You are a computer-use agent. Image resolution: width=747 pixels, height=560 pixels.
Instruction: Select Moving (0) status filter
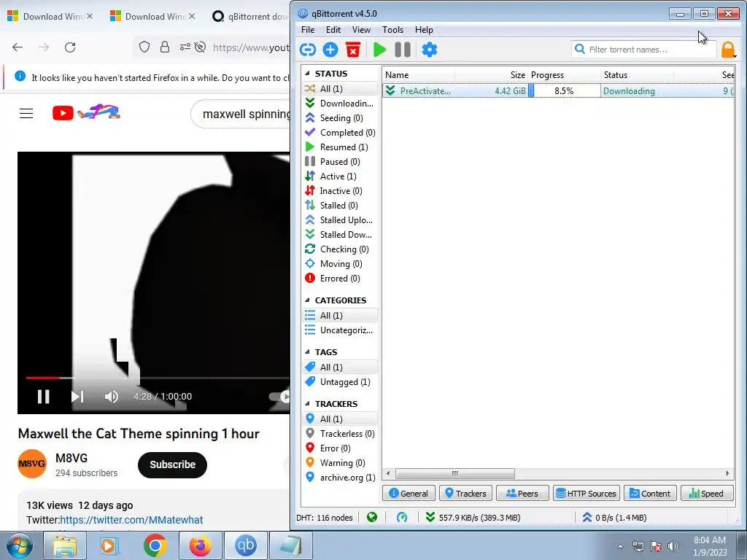click(x=340, y=264)
